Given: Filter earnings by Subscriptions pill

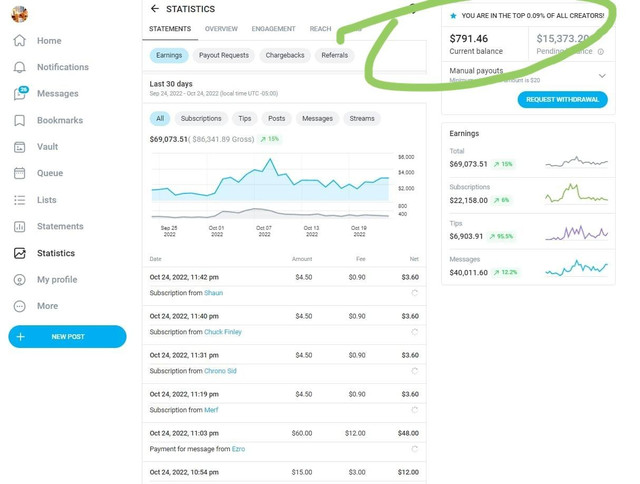Looking at the screenshot, I should [201, 118].
